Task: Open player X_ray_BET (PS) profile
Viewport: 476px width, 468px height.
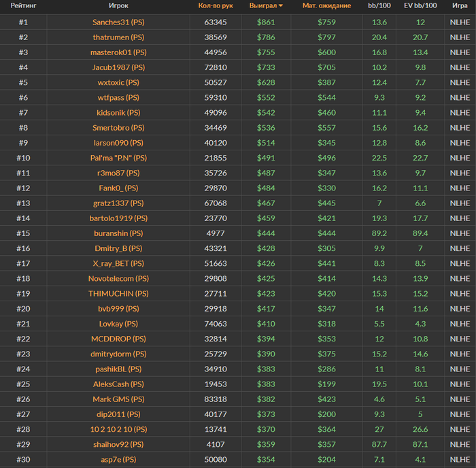Action: pos(118,264)
